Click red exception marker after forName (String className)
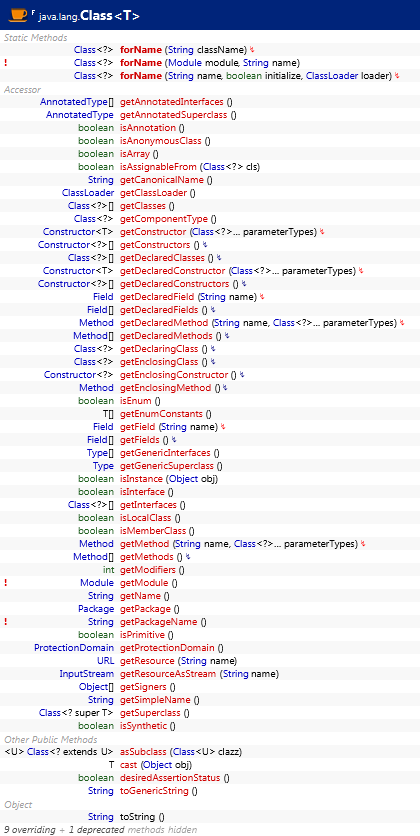The height and width of the screenshot is (836, 420). point(252,50)
